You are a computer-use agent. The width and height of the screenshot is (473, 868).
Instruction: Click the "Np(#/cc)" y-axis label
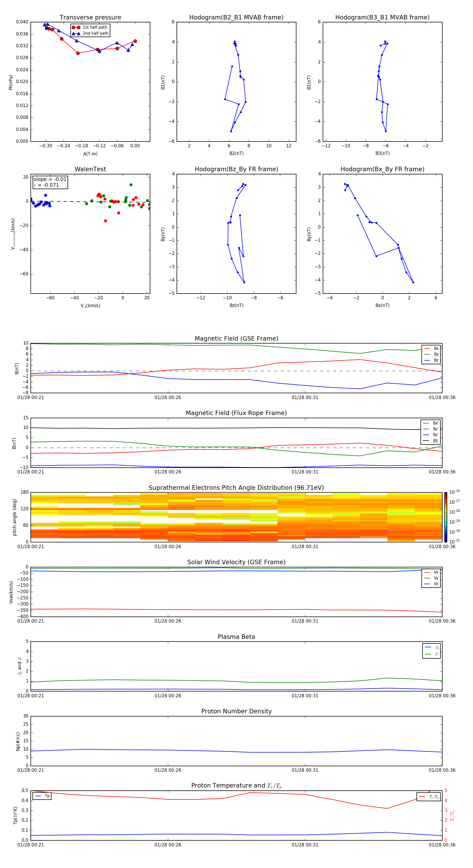click(x=18, y=741)
